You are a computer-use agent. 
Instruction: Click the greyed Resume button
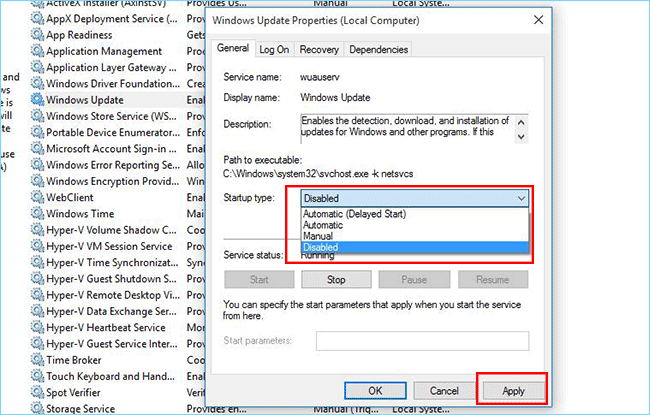pyautogui.click(x=492, y=279)
